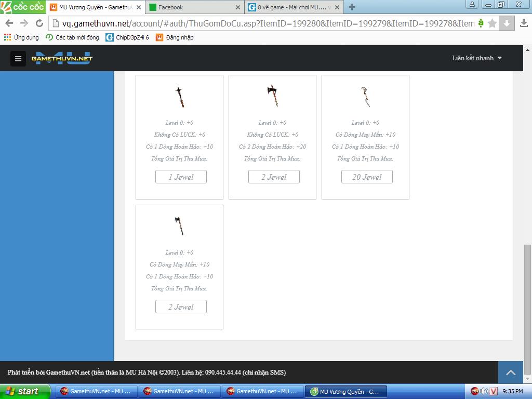532x399 pixels.
Task: Click the scroll-to-top arrow button
Action: click(x=511, y=373)
